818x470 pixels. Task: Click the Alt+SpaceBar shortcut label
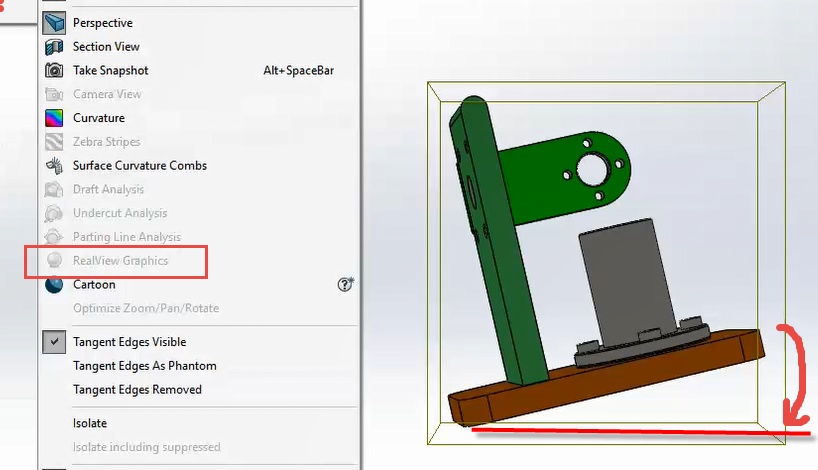298,70
